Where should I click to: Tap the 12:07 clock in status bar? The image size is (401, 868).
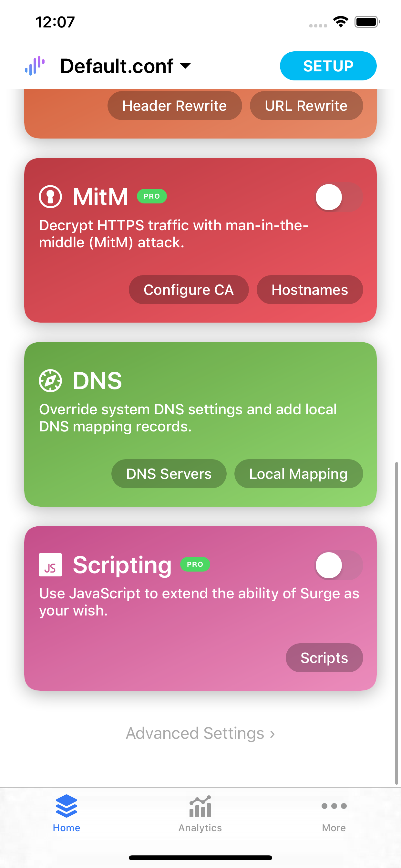click(x=55, y=22)
